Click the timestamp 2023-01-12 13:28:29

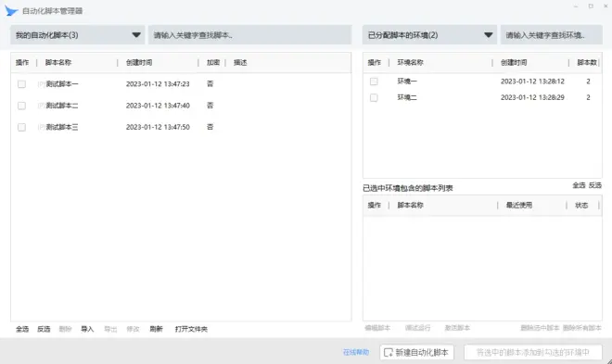click(x=532, y=97)
